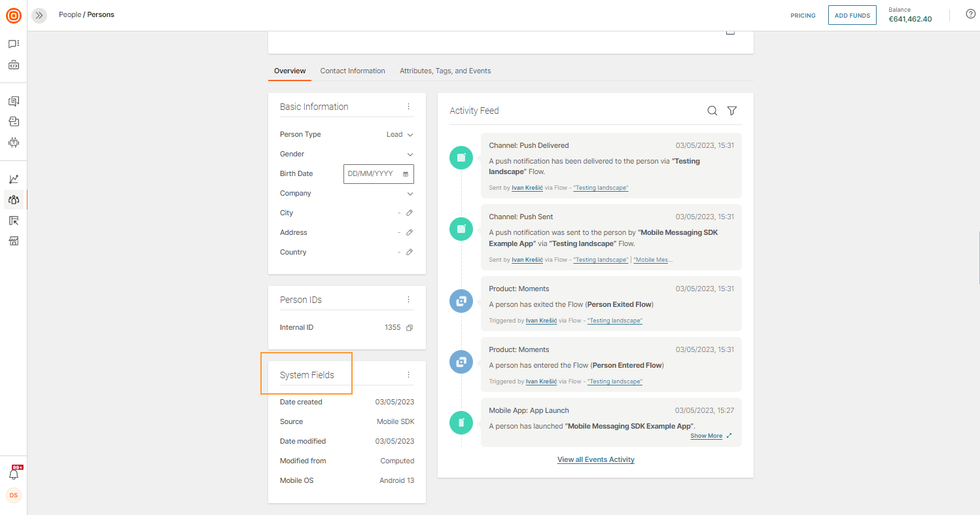Open the notifications bell icon

tap(14, 474)
